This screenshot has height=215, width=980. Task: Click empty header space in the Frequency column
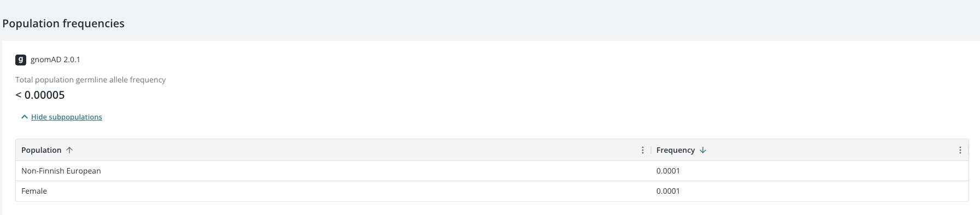pos(831,150)
